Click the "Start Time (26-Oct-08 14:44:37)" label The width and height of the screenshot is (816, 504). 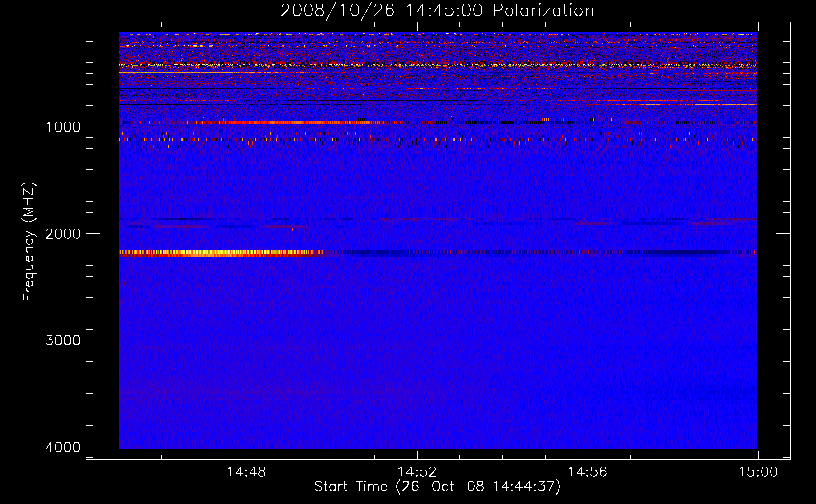click(x=437, y=487)
